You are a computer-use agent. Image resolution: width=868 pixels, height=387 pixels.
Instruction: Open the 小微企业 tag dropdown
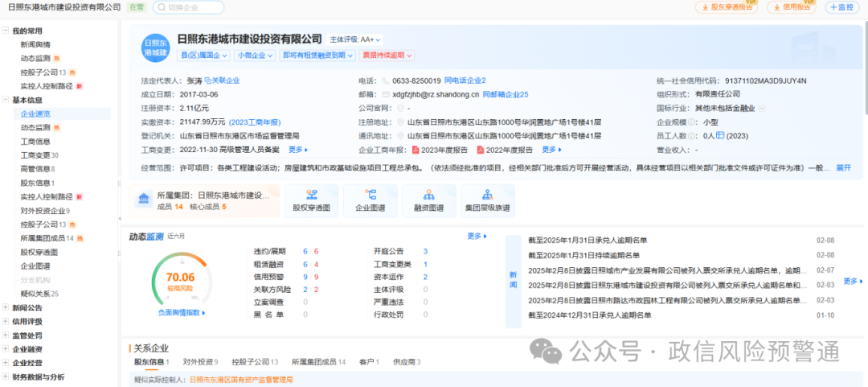[x=256, y=56]
